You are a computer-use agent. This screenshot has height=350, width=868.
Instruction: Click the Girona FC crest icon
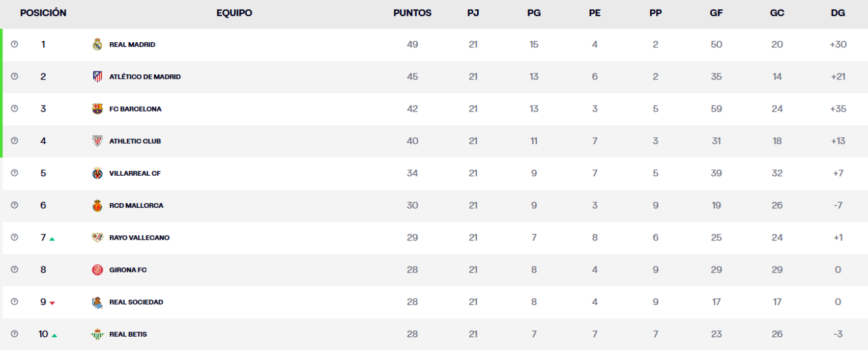[x=97, y=270]
